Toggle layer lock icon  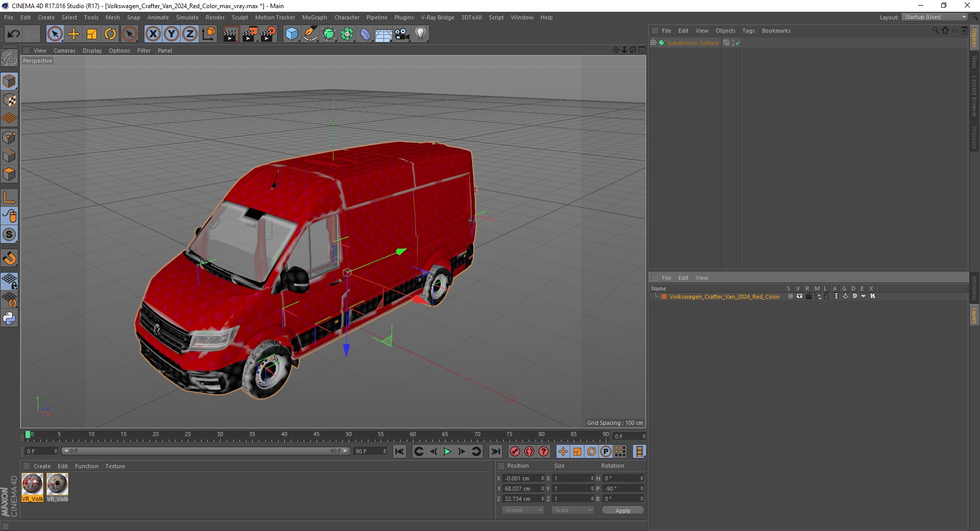pos(826,296)
